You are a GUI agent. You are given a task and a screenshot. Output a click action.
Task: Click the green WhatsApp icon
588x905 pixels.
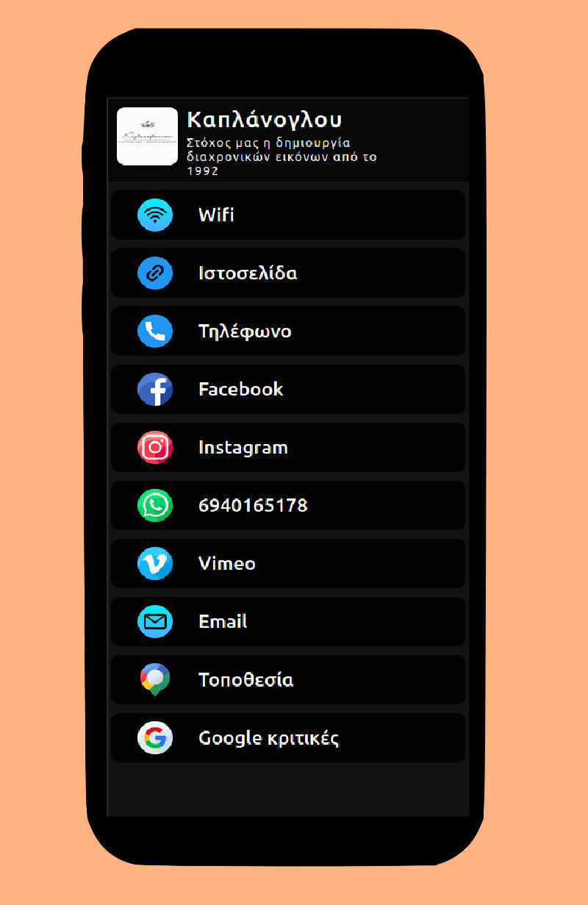tap(155, 506)
